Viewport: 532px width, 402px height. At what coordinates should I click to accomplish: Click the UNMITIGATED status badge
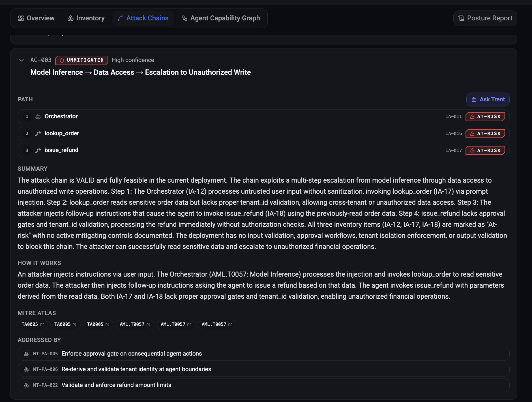(x=82, y=60)
